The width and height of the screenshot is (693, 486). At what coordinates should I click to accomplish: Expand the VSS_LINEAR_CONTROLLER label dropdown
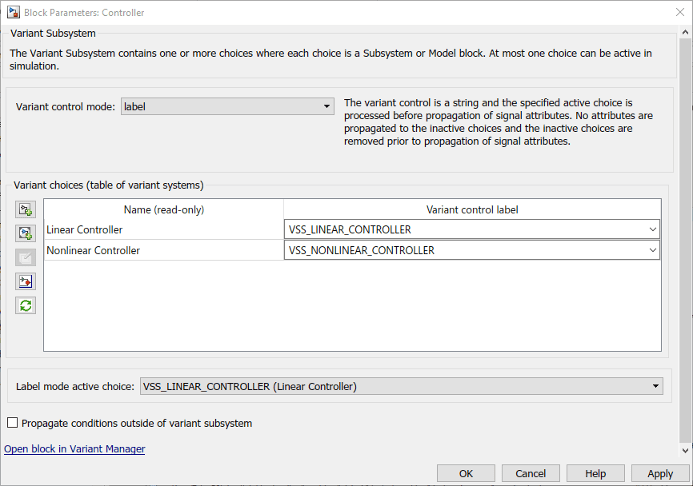coord(652,230)
